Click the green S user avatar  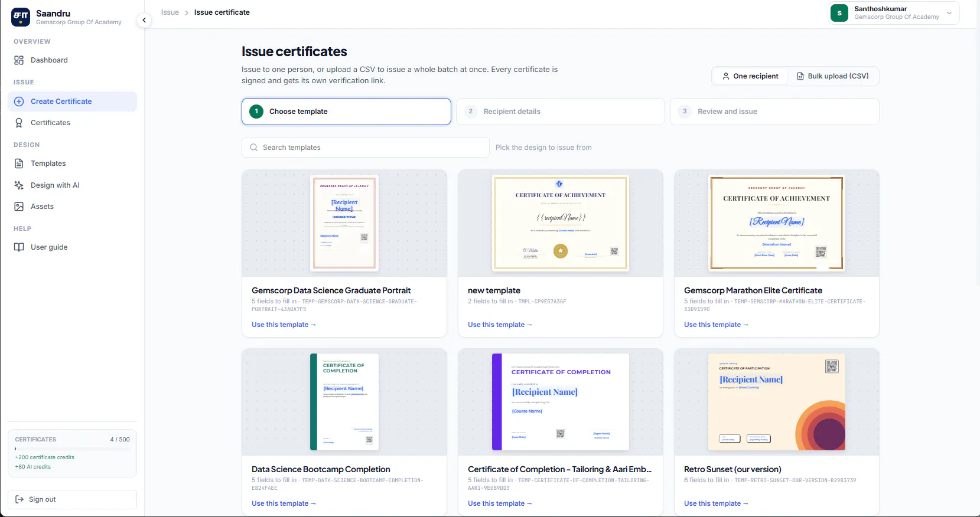tap(839, 13)
